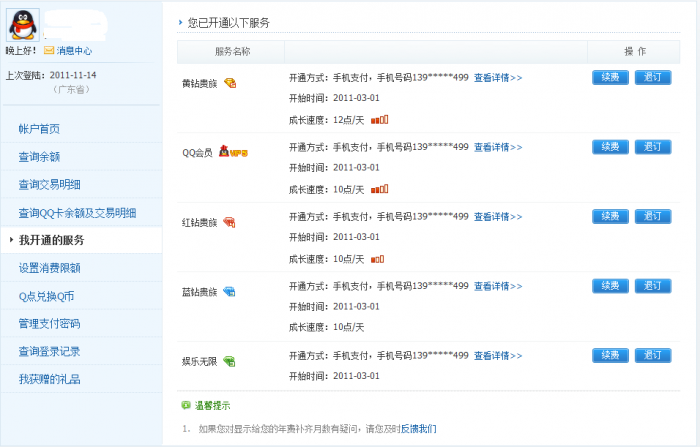This screenshot has height=447, width=700.
Task: Renew QQ会员 with 续费 button
Action: tap(610, 147)
